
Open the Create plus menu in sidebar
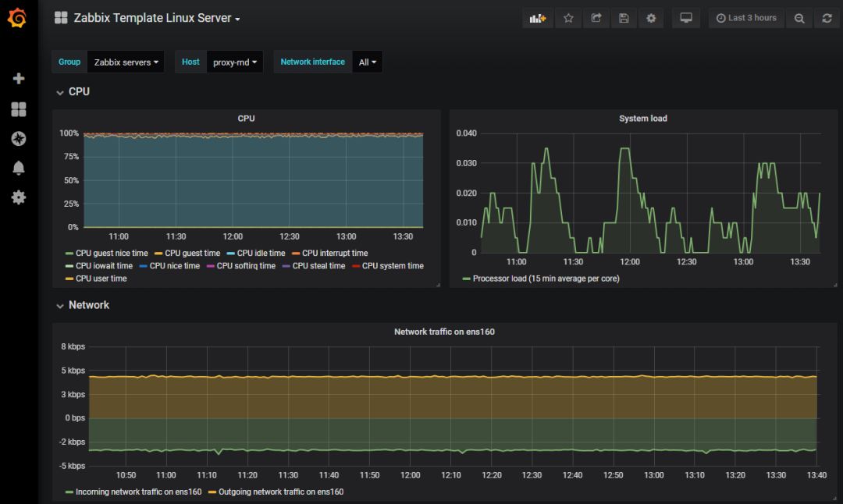click(19, 79)
